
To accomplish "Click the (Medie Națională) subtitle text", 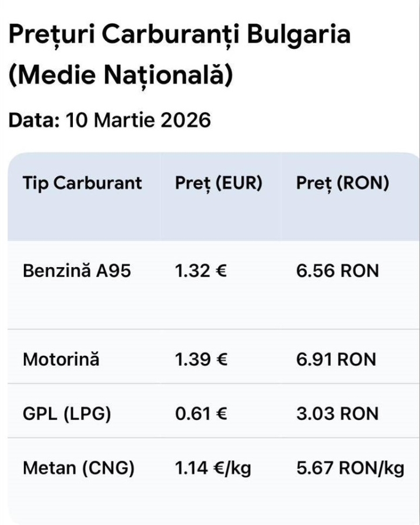I will [120, 76].
